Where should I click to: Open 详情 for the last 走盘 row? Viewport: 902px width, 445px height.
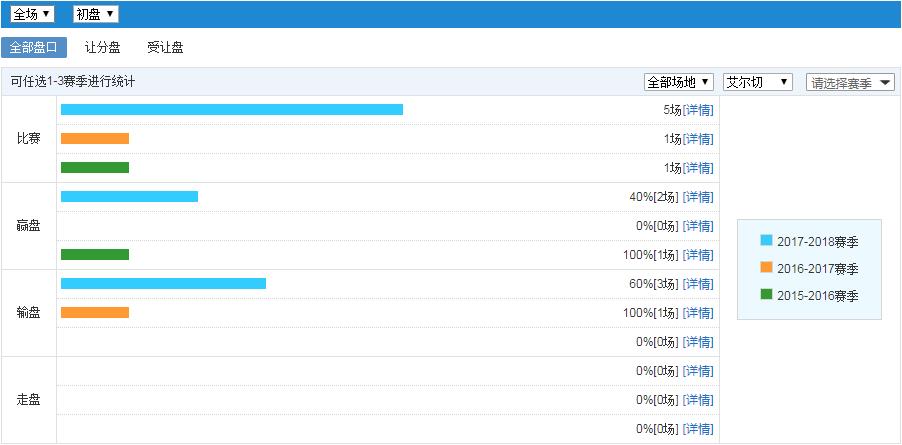[698, 429]
